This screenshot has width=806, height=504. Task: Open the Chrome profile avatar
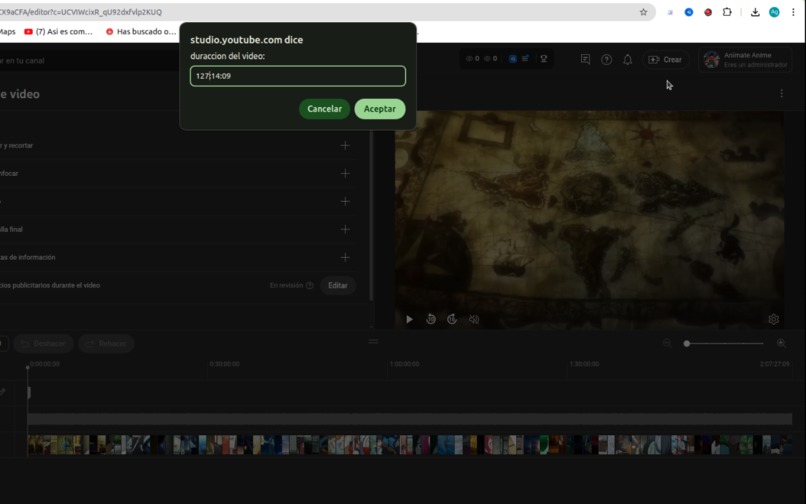pos(774,12)
